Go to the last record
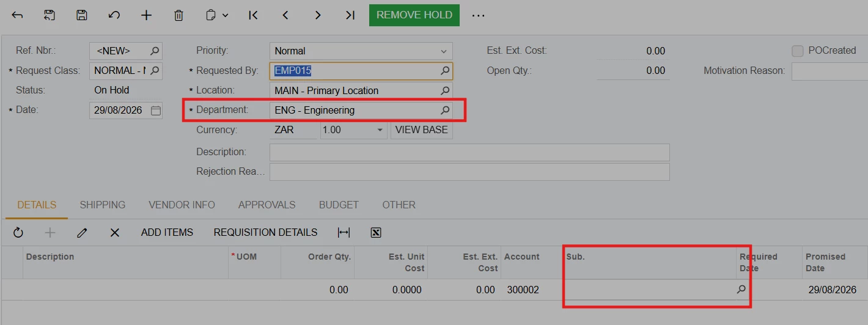This screenshot has width=868, height=325. [350, 15]
